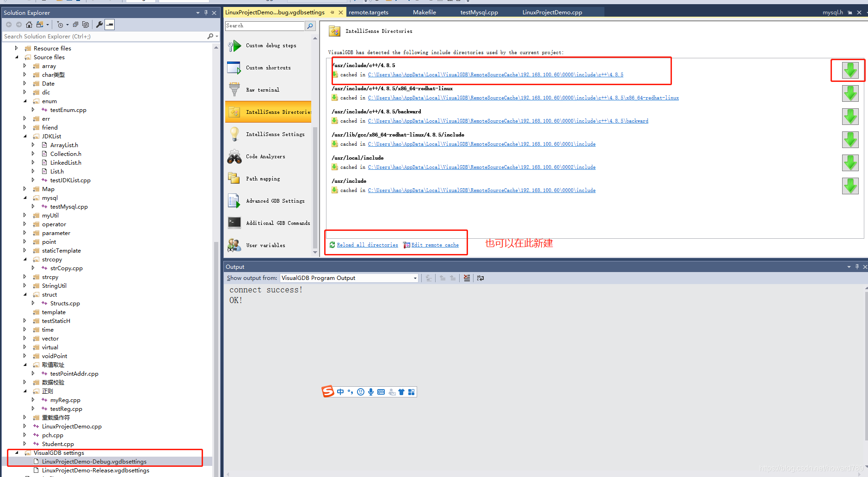This screenshot has width=868, height=477.
Task: Open Raw terminal settings page
Action: click(268, 90)
